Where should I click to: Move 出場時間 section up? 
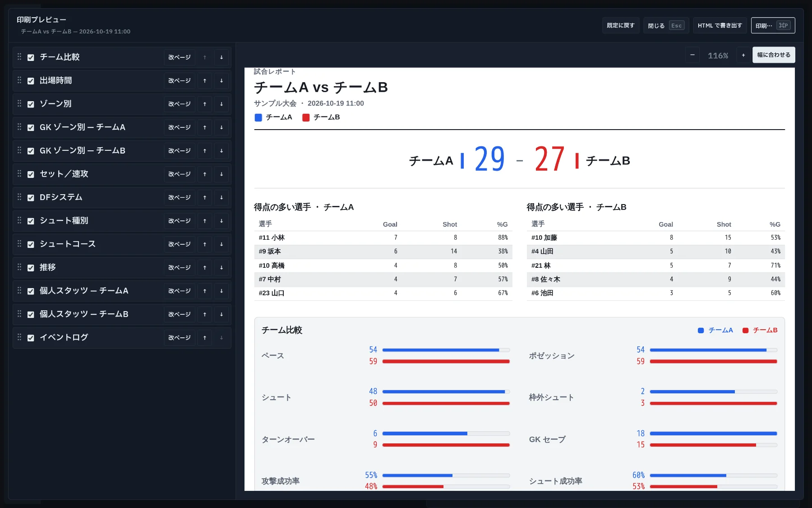[205, 81]
